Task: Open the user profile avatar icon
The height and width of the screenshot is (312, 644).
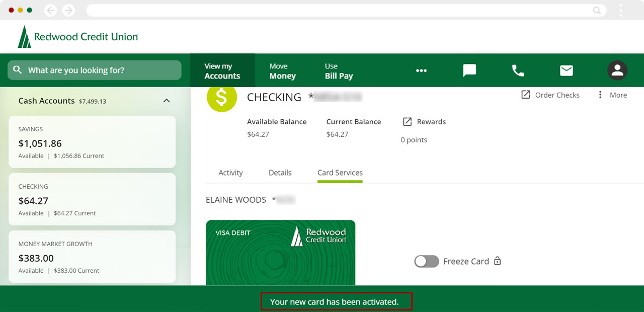Action: click(617, 70)
